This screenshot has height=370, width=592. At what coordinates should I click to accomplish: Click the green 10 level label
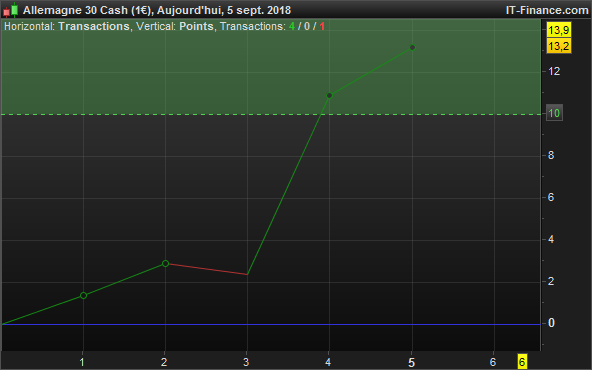coord(554,113)
